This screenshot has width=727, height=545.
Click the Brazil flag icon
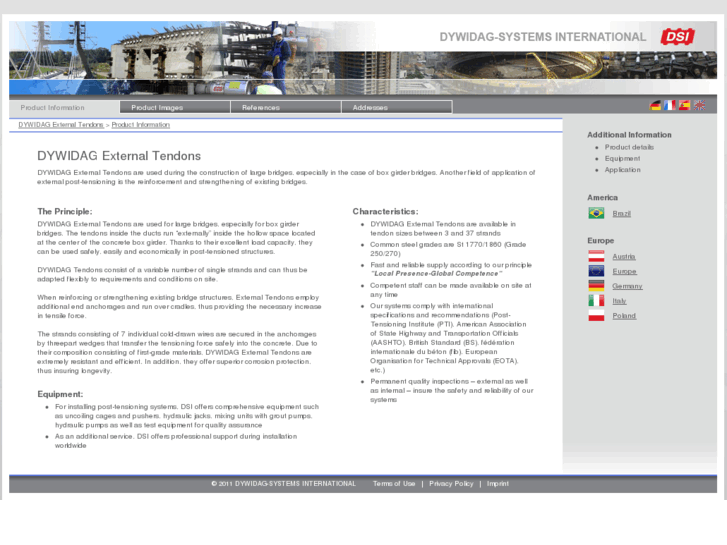(596, 213)
